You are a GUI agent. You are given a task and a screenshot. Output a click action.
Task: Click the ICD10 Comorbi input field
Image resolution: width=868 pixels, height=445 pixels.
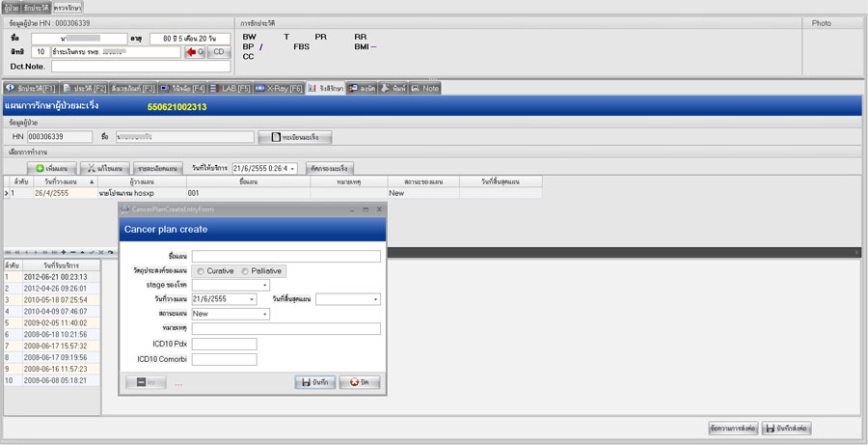click(224, 360)
